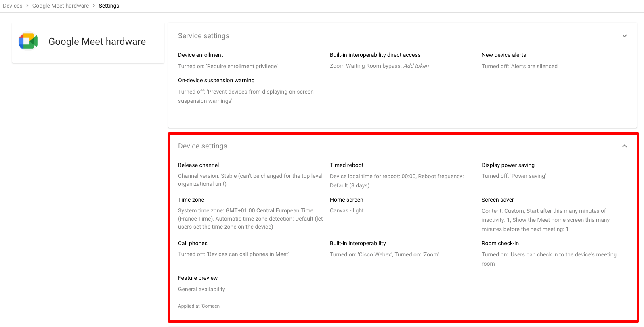Open the Call phones setting
Screen dimensions: 644x327
193,243
